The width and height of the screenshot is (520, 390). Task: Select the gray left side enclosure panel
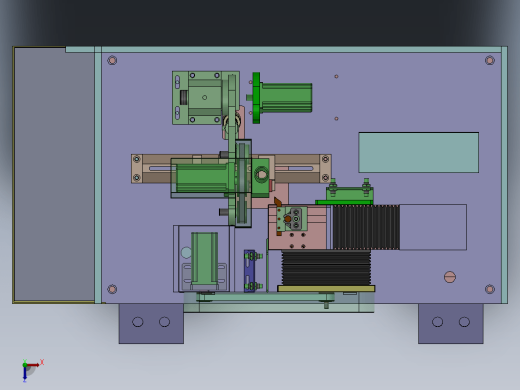[54, 174]
